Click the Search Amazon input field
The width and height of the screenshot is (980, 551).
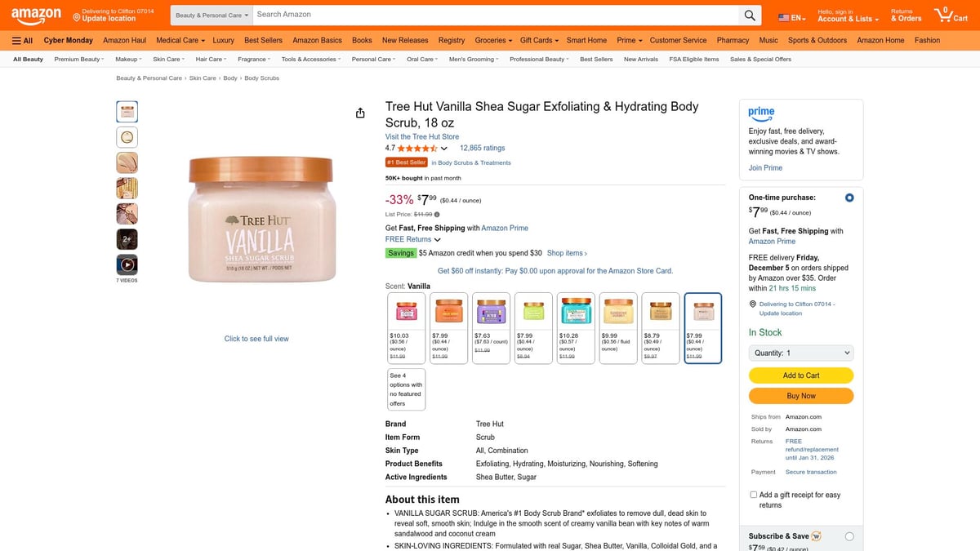(490, 15)
